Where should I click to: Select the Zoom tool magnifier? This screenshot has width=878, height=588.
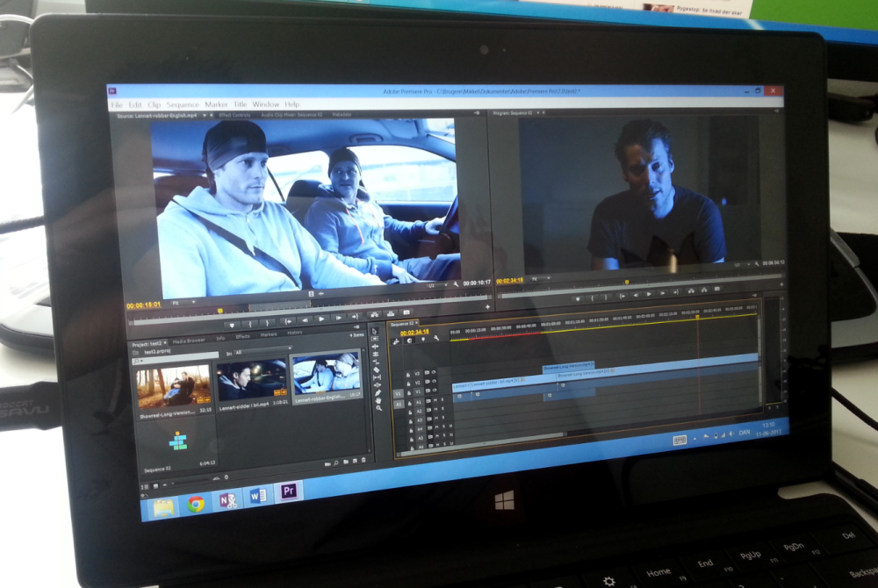(x=379, y=408)
